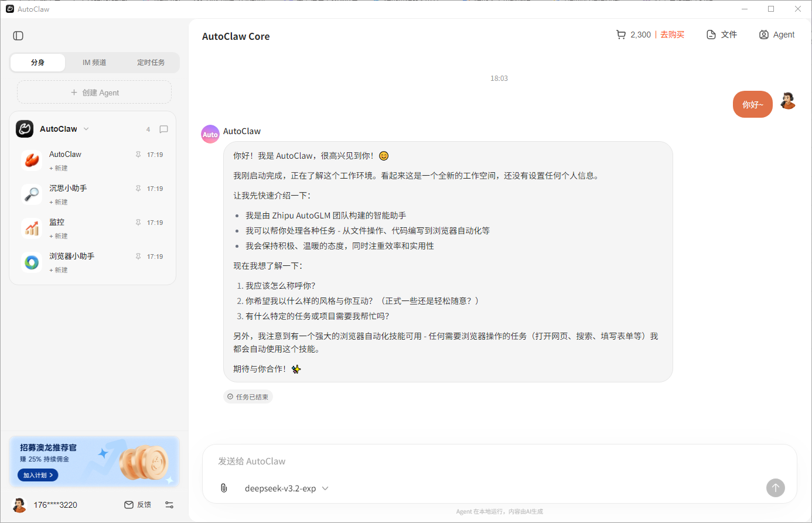
Task: Open the Agent panel in header
Action: [x=777, y=35]
